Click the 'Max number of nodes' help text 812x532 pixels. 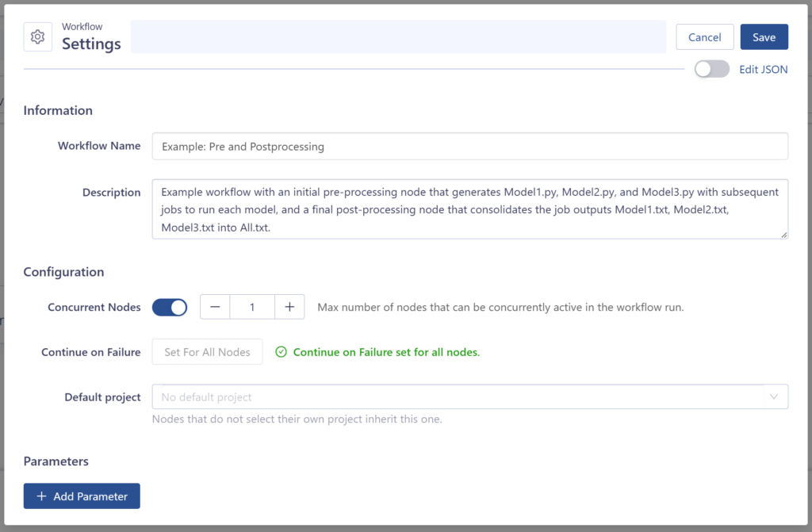(x=500, y=307)
